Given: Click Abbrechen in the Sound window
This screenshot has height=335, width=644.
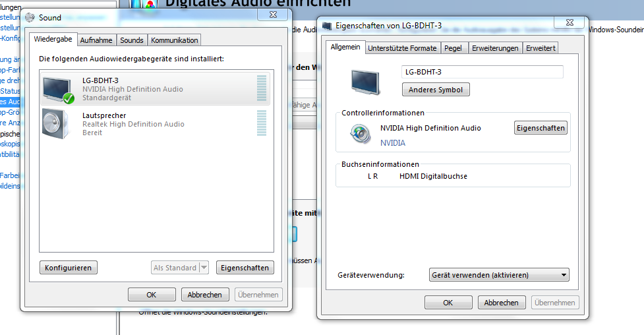Looking at the screenshot, I should [204, 295].
